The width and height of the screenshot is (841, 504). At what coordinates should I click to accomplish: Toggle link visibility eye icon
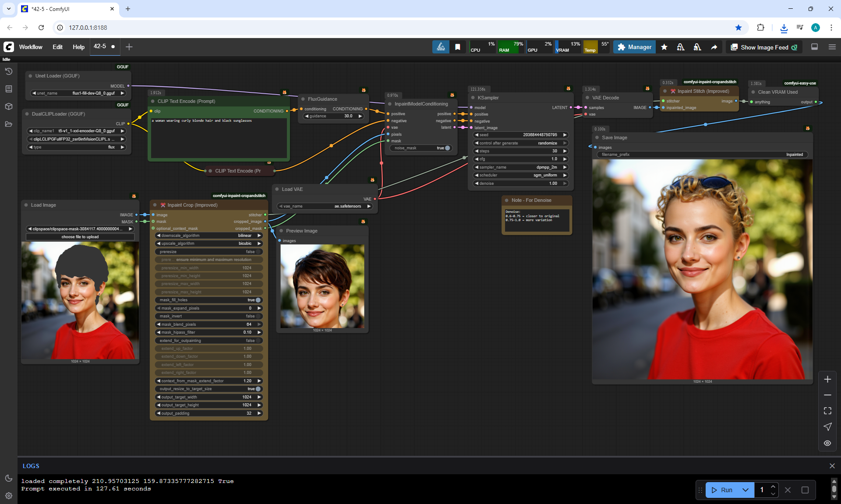pyautogui.click(x=827, y=443)
